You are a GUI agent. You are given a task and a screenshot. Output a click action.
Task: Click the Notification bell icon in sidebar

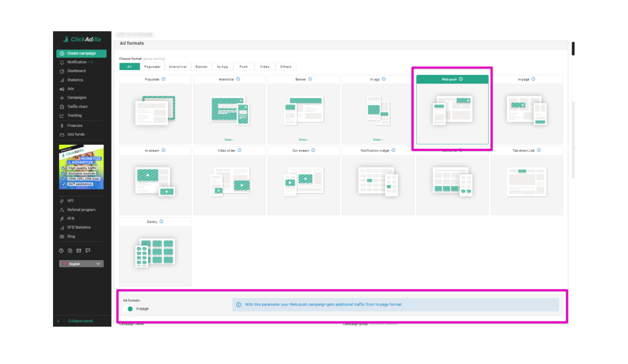(62, 62)
